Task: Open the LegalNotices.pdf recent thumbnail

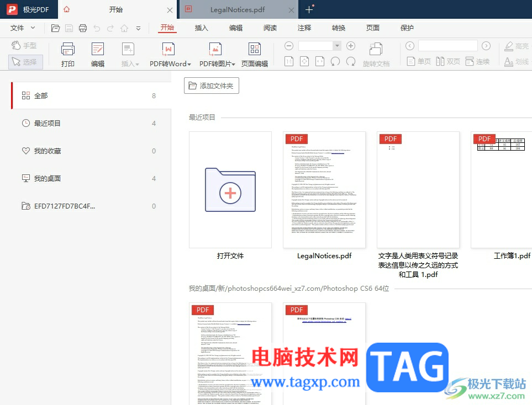Action: pos(324,190)
